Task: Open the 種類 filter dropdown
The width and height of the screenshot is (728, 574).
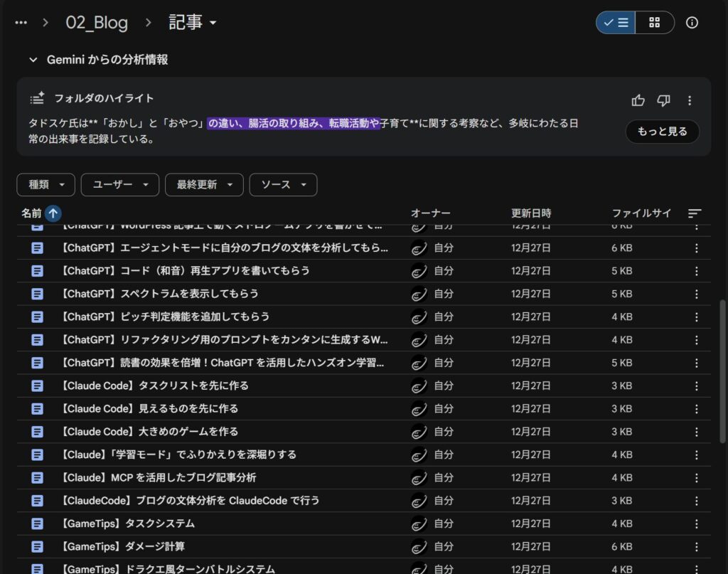Action: [46, 184]
